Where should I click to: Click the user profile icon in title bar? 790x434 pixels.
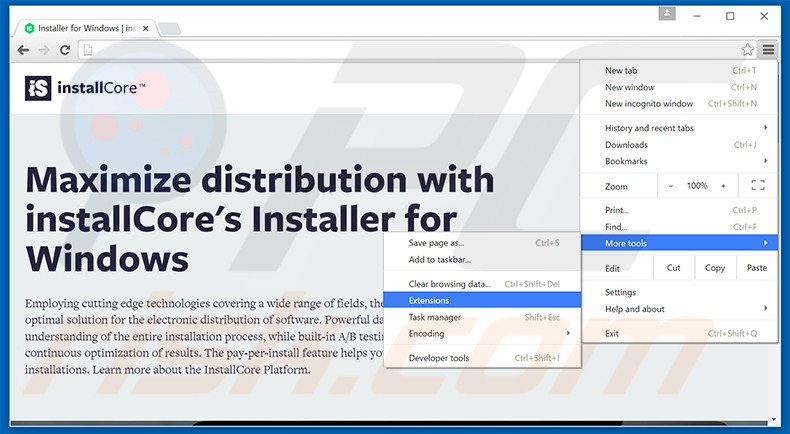coord(667,14)
